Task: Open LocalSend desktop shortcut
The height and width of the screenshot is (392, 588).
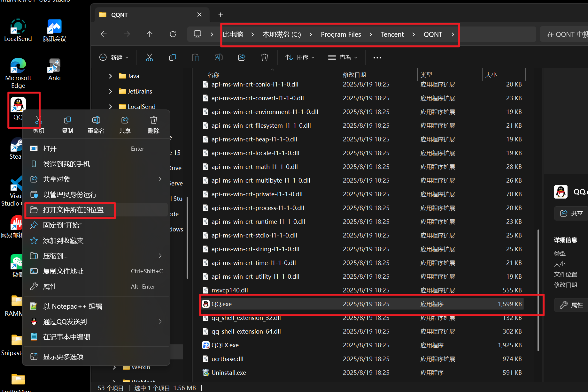Action: tap(18, 30)
